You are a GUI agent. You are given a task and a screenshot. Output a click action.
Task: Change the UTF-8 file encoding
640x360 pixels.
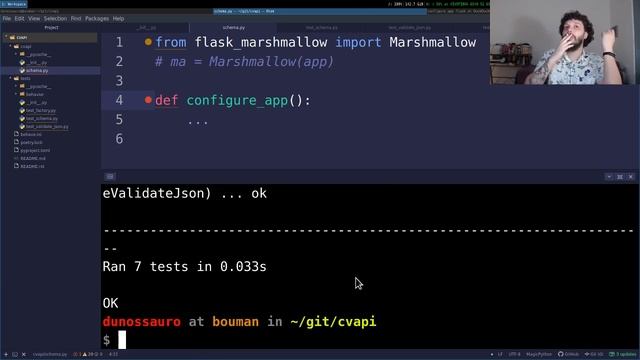coord(515,354)
